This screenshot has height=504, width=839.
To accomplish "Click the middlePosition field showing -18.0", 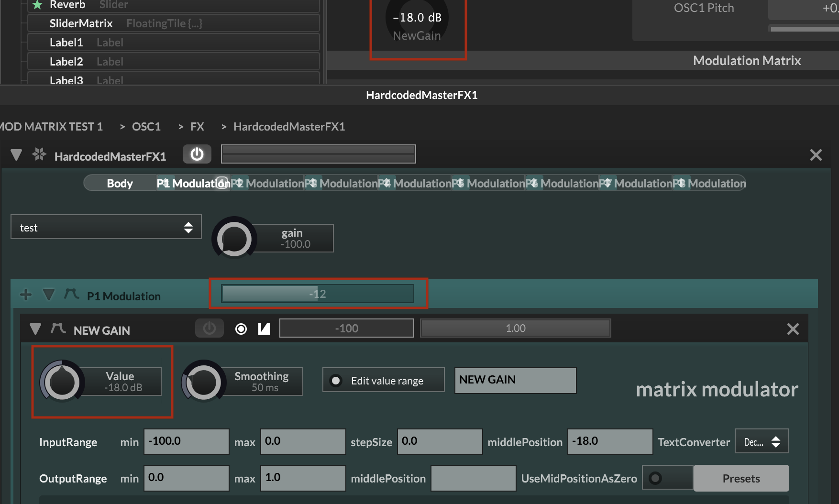I will click(x=609, y=441).
